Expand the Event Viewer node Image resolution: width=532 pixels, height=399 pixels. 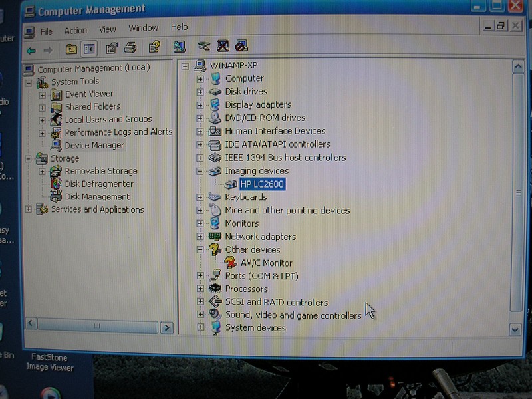click(42, 95)
